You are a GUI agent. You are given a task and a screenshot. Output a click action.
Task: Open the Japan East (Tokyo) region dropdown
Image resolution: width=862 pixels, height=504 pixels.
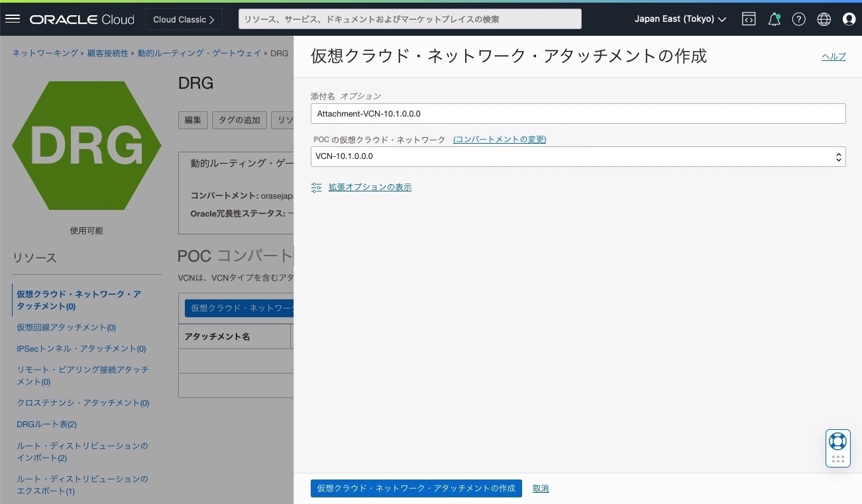680,19
